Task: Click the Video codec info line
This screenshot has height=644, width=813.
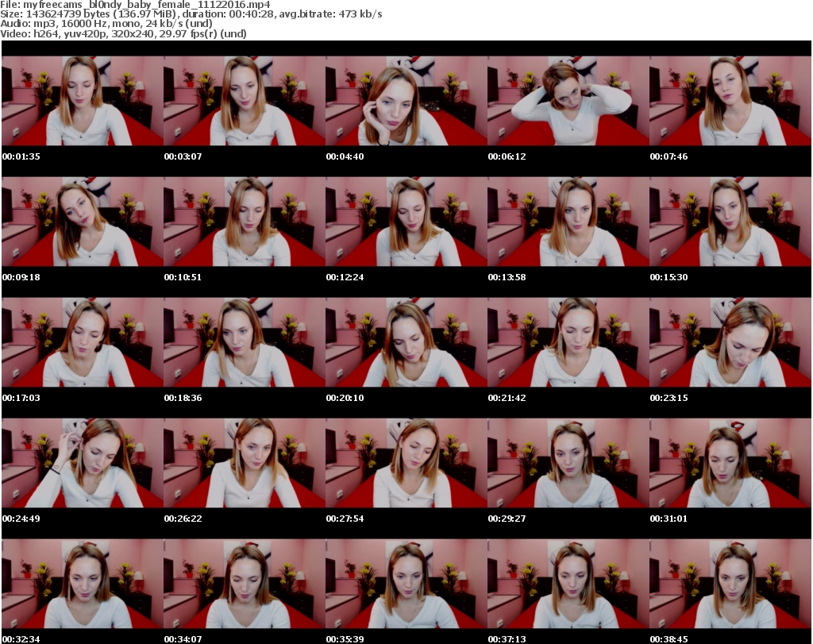Action: coord(123,33)
